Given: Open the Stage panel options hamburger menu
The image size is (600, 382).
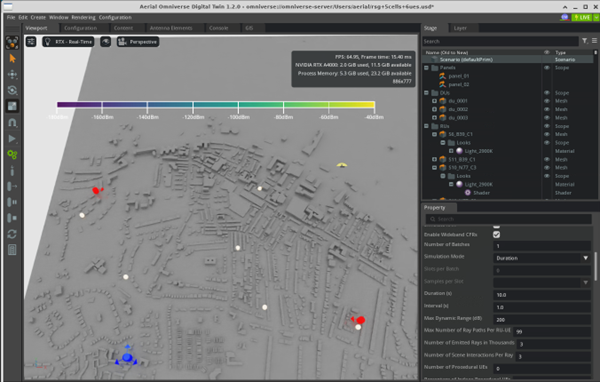Looking at the screenshot, I should point(594,41).
